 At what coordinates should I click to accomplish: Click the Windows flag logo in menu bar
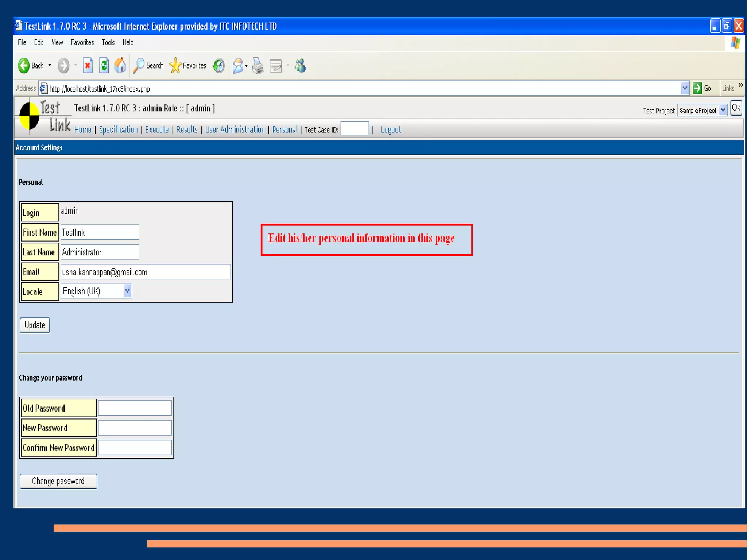tap(735, 43)
